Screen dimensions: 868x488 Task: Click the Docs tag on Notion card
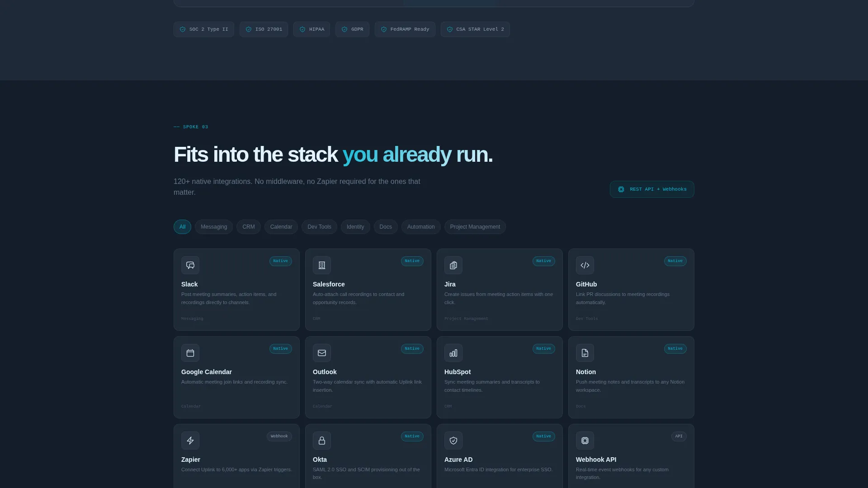click(580, 407)
